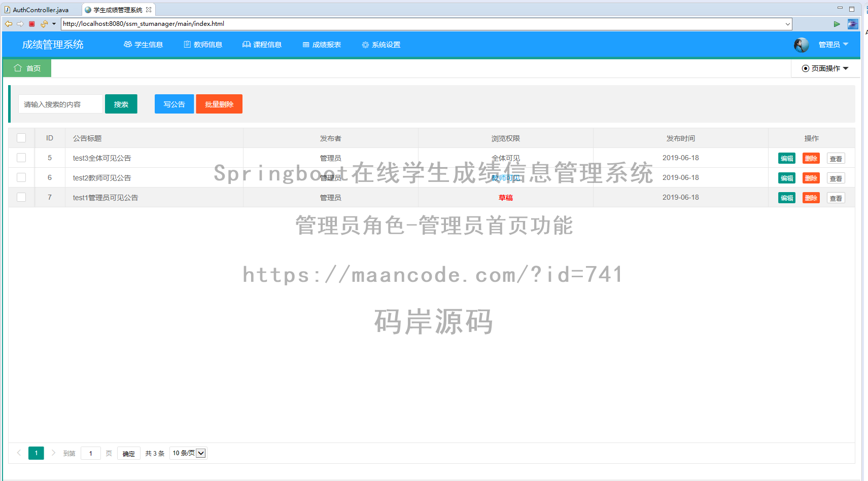This screenshot has width=868, height=481.
Task: Open the 10 条/页 page size dropdown
Action: [x=188, y=453]
